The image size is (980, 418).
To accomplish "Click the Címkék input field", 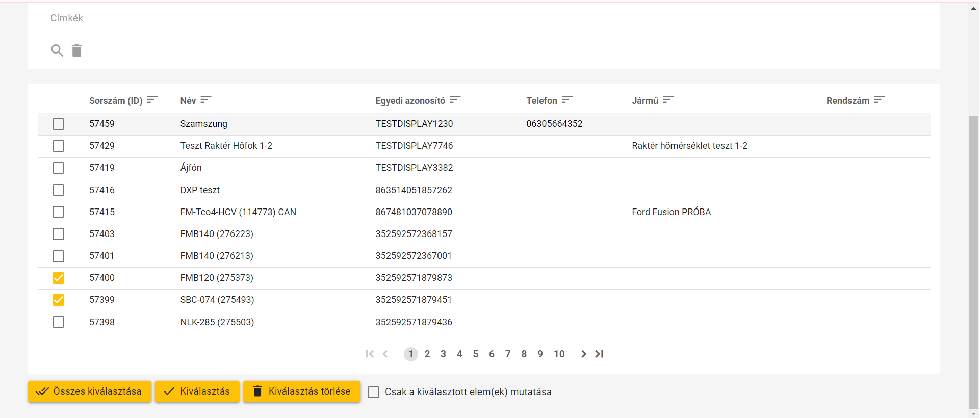I will 143,18.
